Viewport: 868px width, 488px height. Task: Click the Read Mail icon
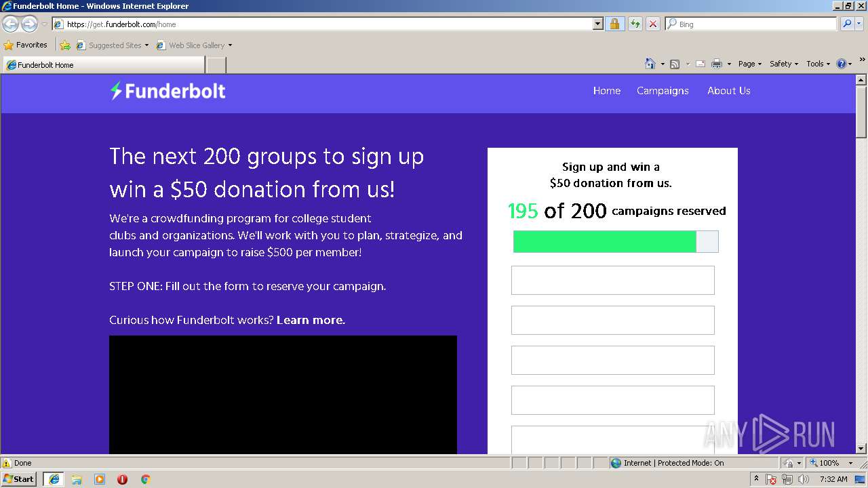click(701, 64)
